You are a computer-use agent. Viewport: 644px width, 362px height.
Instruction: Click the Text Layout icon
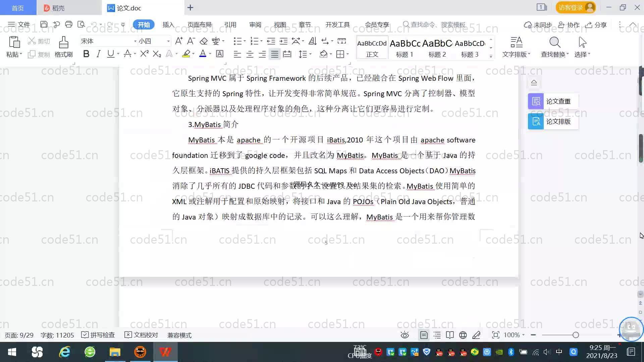[516, 43]
